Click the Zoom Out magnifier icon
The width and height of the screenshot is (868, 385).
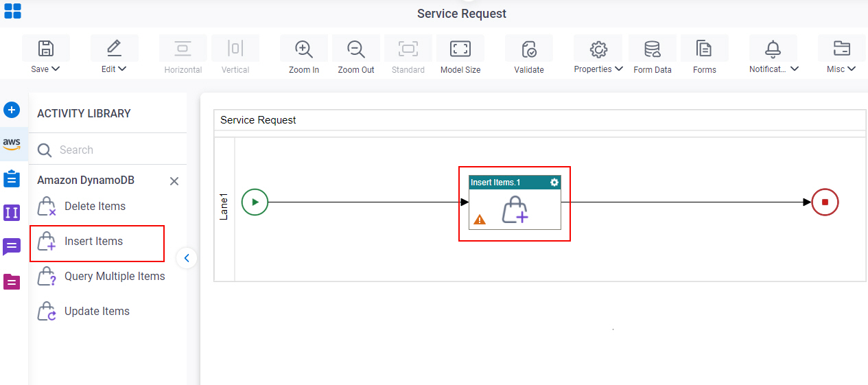point(355,49)
